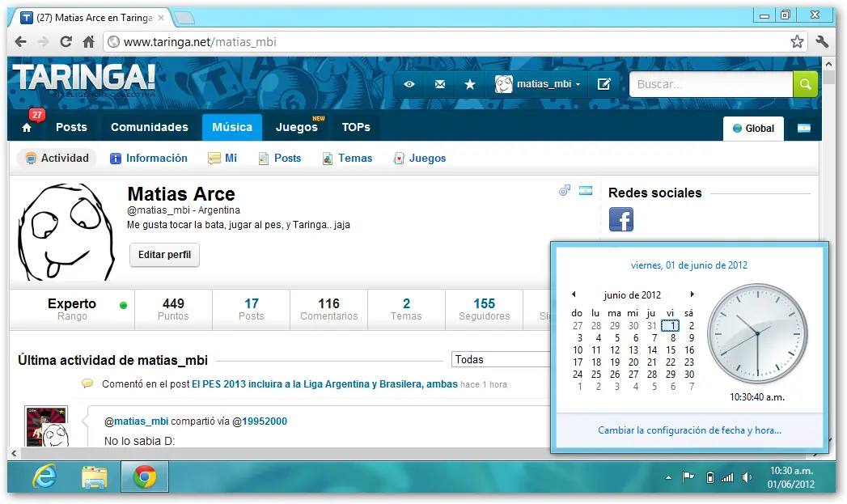This screenshot has height=504, width=847.
Task: Click the network signal tray icon
Action: [727, 477]
